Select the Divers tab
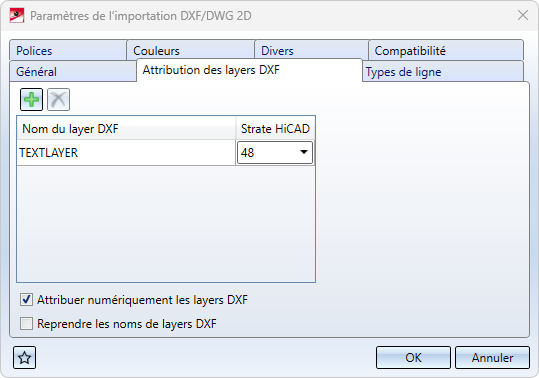This screenshot has height=378, width=539. 311,51
